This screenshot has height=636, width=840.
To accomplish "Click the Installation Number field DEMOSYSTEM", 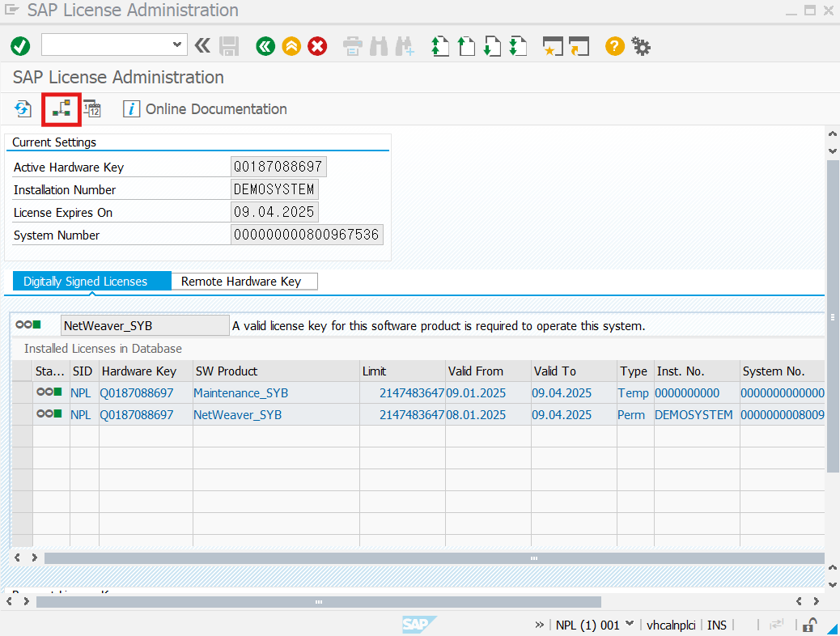I will pyautogui.click(x=274, y=189).
